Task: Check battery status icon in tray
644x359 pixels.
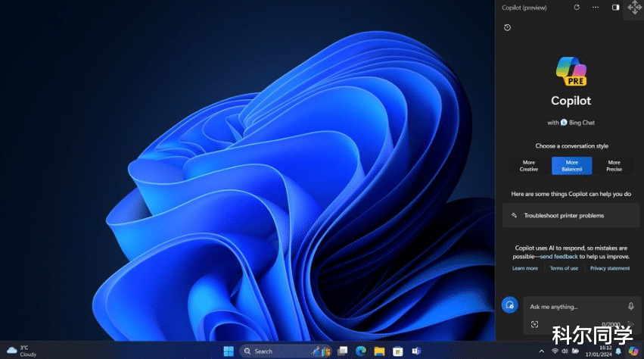Action: click(576, 351)
